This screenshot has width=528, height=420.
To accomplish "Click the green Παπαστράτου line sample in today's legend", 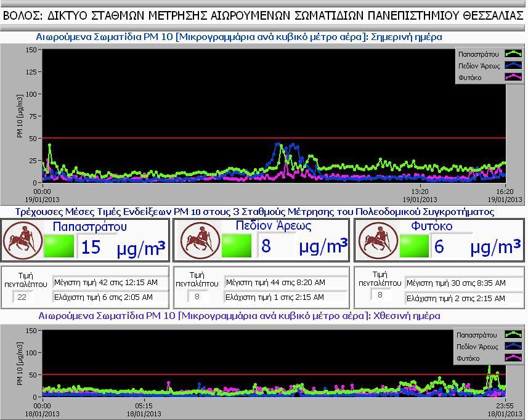I will click(513, 54).
